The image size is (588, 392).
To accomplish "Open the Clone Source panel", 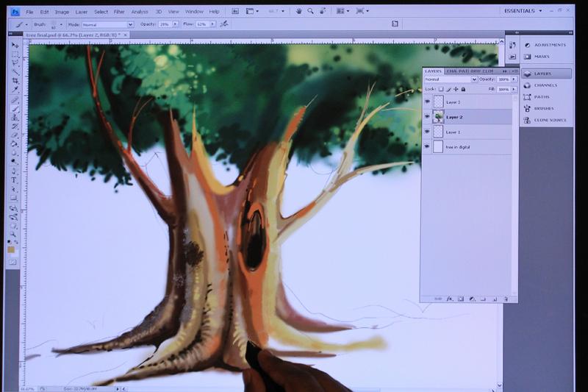I will coord(550,119).
